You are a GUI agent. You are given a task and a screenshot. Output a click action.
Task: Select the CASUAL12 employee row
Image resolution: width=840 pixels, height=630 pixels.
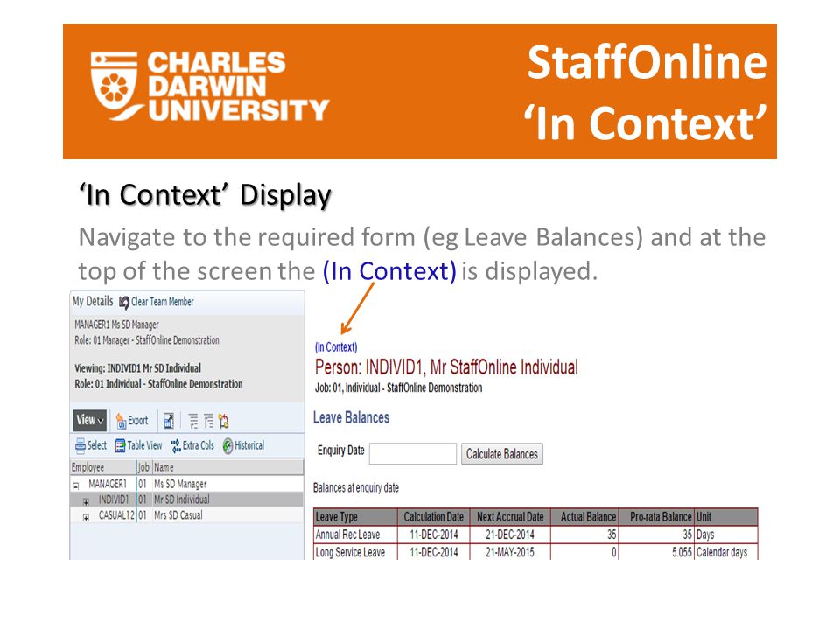186,515
